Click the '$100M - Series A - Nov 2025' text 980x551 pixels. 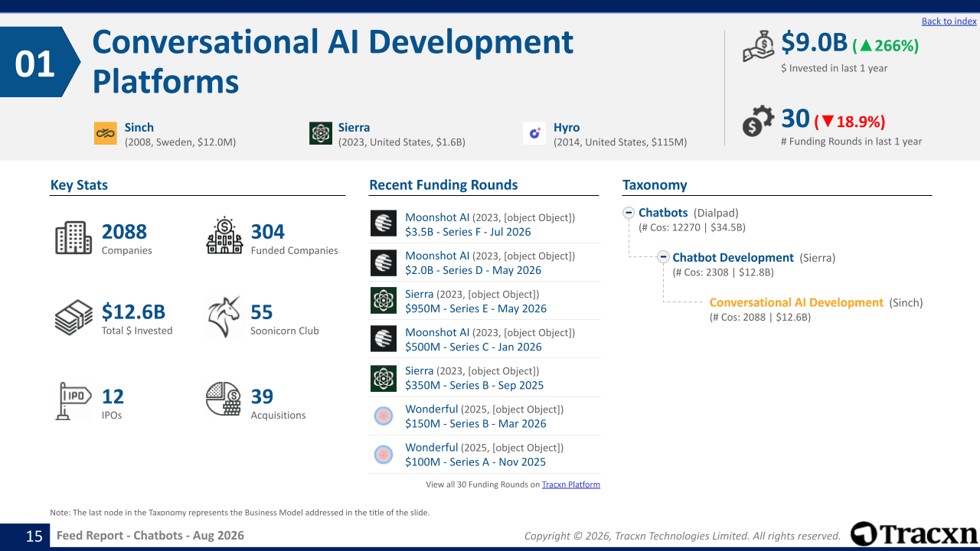click(475, 461)
